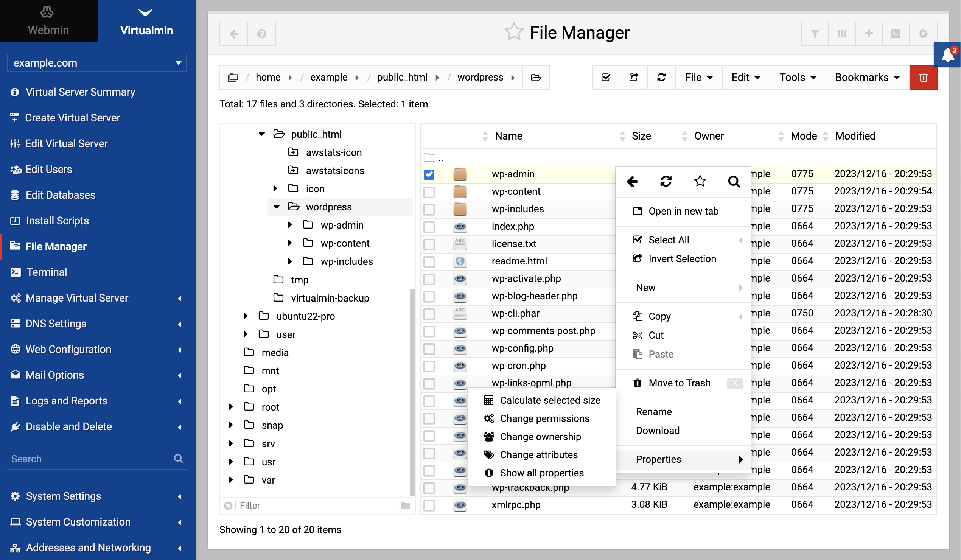Open the example.com domain dropdown

point(96,63)
